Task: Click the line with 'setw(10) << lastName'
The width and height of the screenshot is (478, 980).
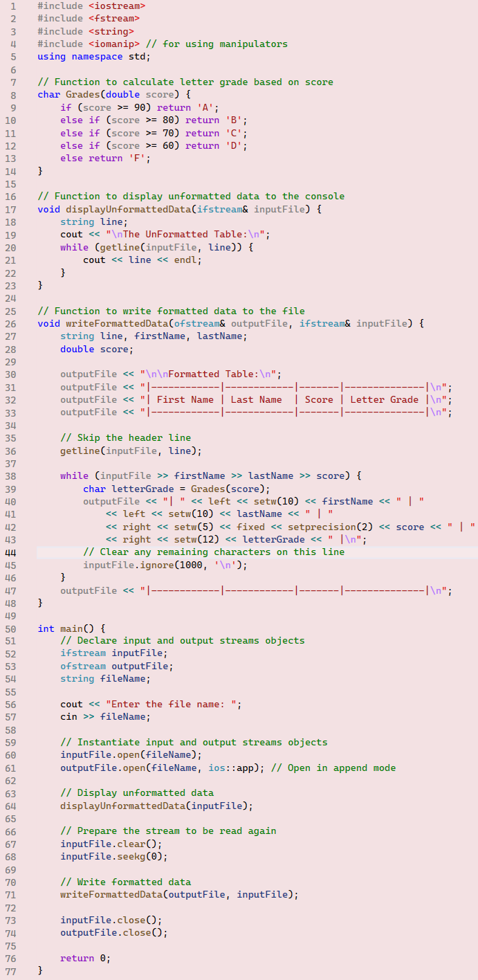Action: coord(219,514)
